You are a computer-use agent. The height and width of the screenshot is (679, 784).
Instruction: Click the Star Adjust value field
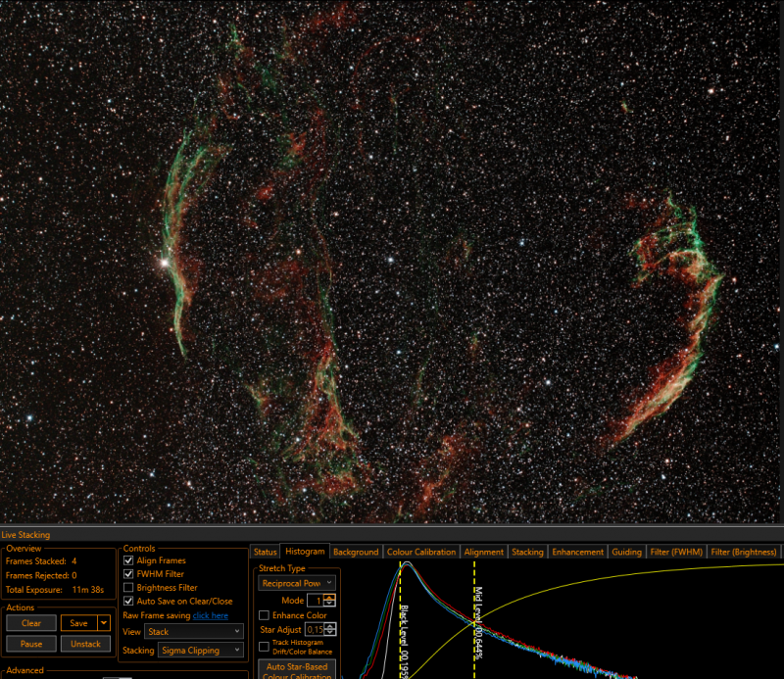pos(315,629)
